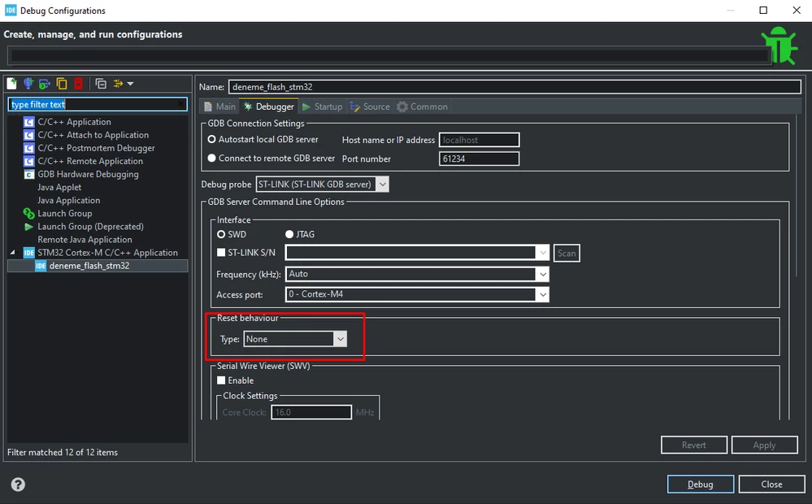This screenshot has width=812, height=504.
Task: Tick the Serial Wire Viewer Enable checkbox
Action: pos(221,380)
